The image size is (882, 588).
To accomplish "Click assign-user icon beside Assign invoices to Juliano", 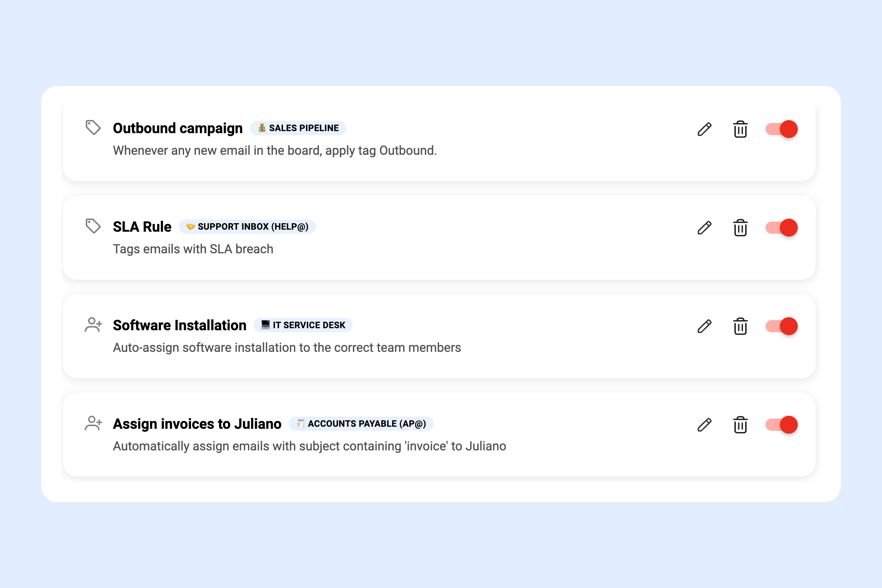I will tap(93, 423).
